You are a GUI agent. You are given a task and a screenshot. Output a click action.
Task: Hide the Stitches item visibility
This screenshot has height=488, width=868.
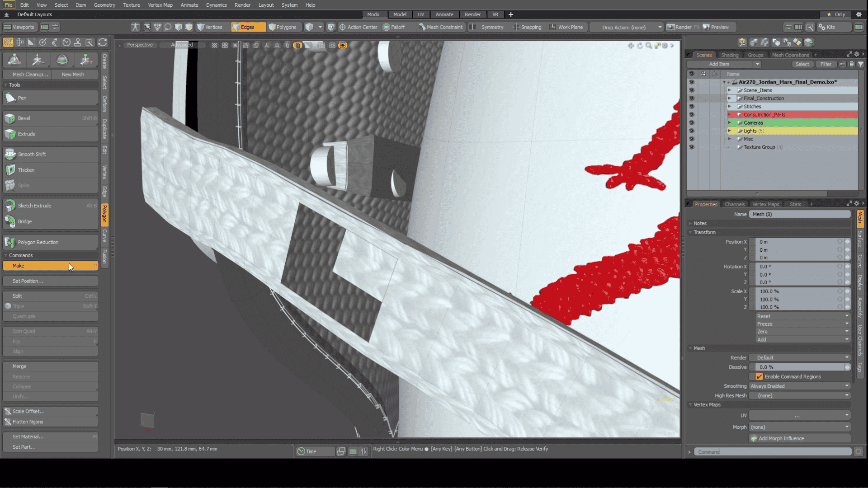point(691,107)
